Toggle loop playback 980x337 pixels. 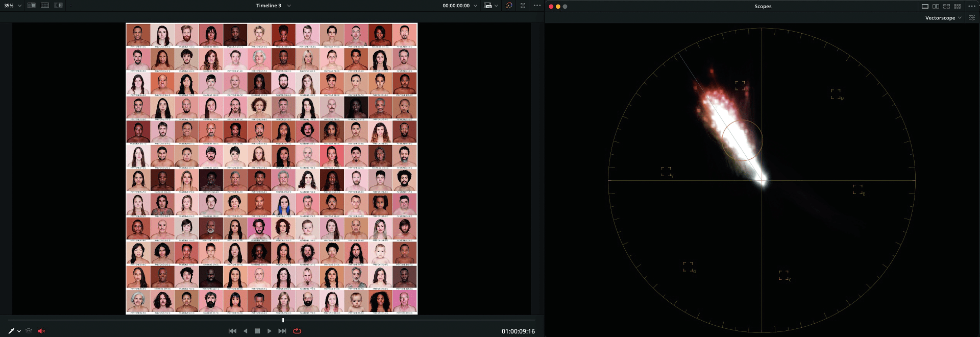(297, 331)
